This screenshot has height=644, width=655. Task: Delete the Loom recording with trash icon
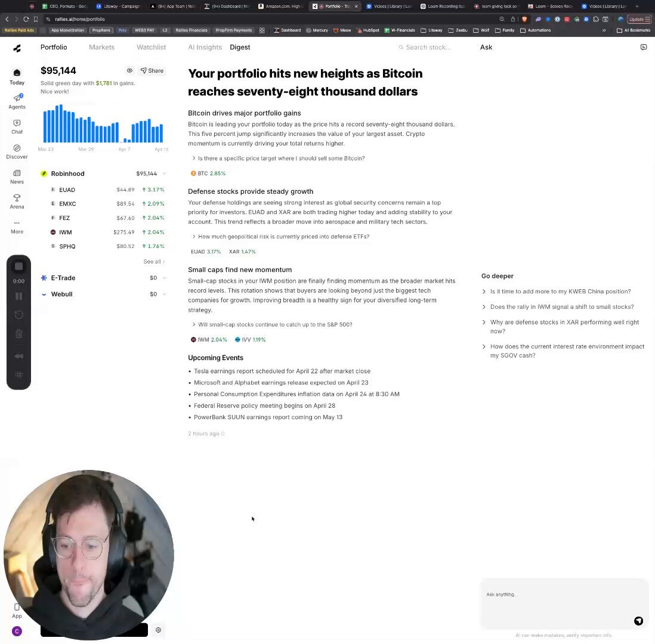pyautogui.click(x=19, y=333)
